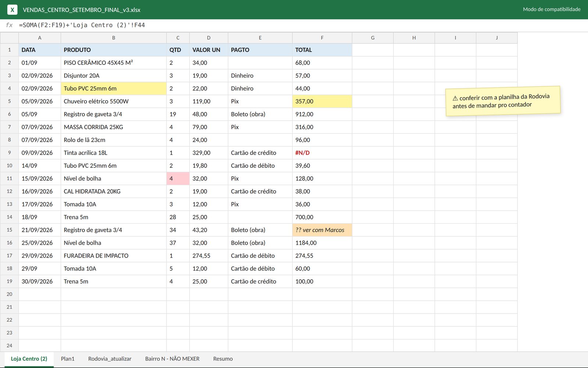This screenshot has height=368, width=588.
Task: Select column F header
Action: tap(322, 38)
